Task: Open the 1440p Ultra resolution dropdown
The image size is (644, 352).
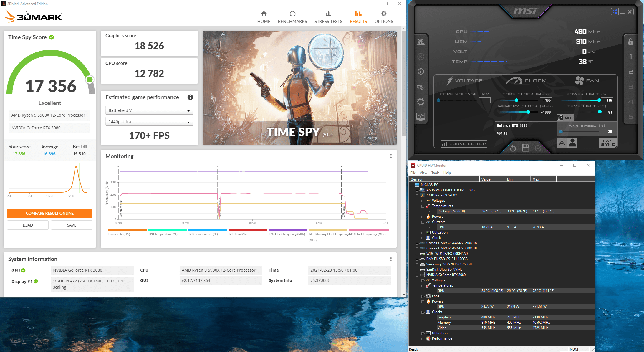Action: 149,122
